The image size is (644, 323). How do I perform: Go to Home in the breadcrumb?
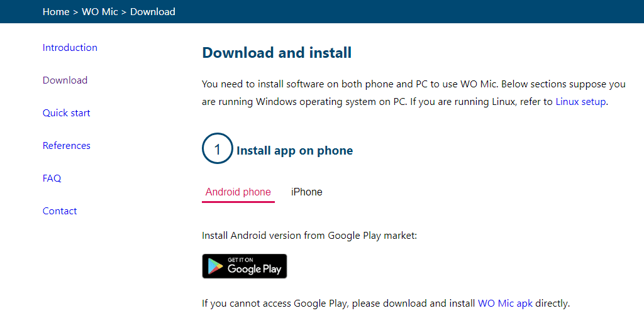(x=56, y=12)
